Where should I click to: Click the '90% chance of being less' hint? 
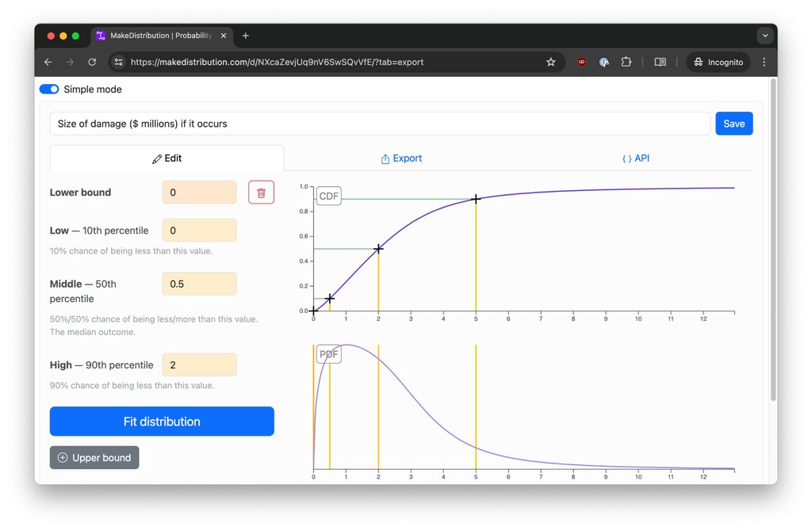(x=132, y=386)
